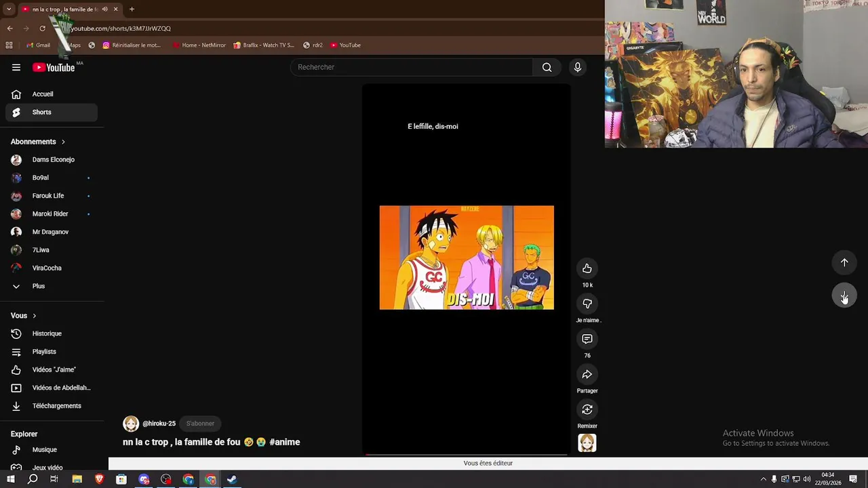The height and width of the screenshot is (488, 868).
Task: Mute the tab via speaker icon
Action: (x=104, y=9)
